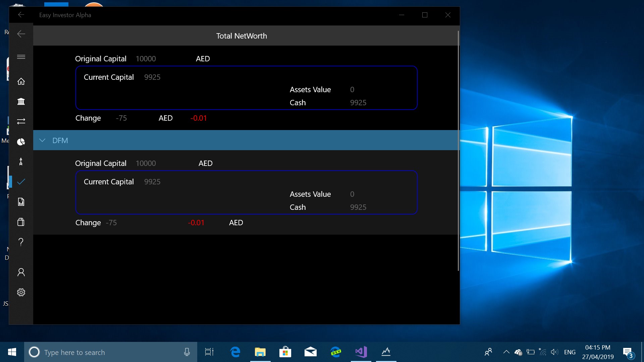The height and width of the screenshot is (362, 644).
Task: Show hidden system tray icons
Action: (506, 352)
